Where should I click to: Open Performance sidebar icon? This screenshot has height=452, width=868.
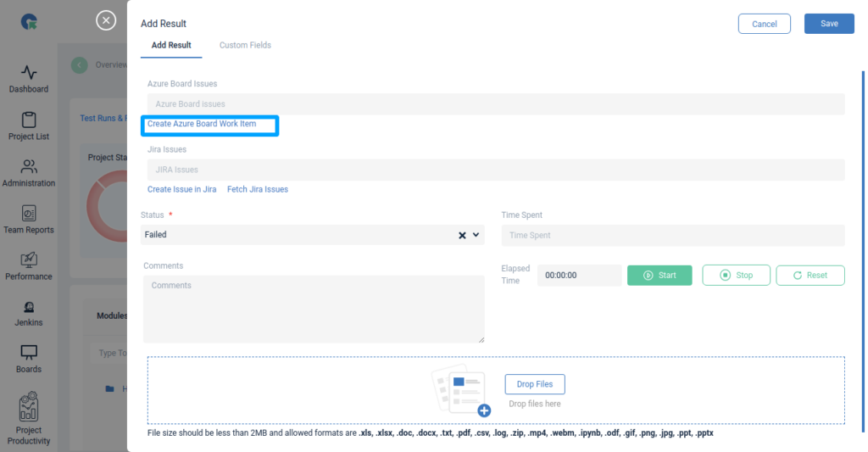29,266
